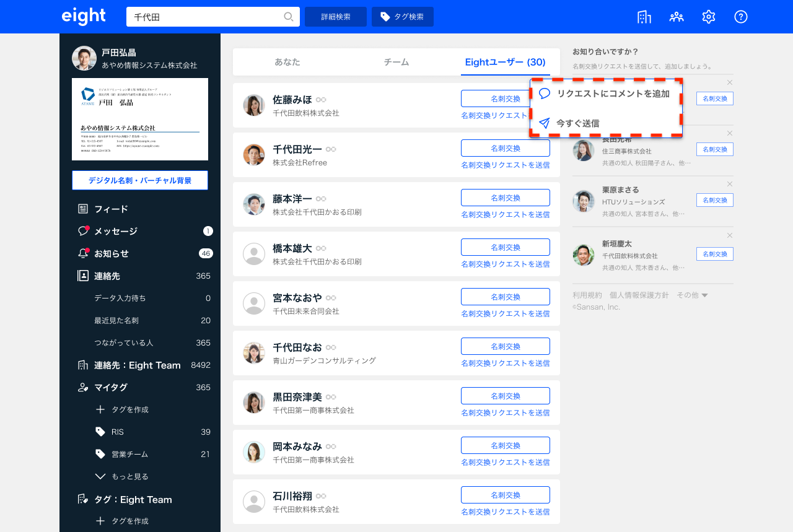The height and width of the screenshot is (532, 793).
Task: Select 今すぐ送信 from popup menu
Action: pos(577,123)
